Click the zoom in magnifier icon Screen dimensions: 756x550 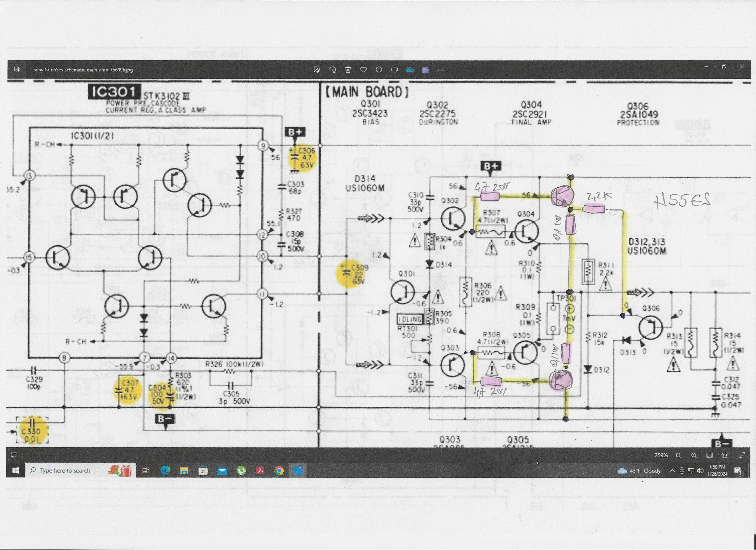(694, 455)
